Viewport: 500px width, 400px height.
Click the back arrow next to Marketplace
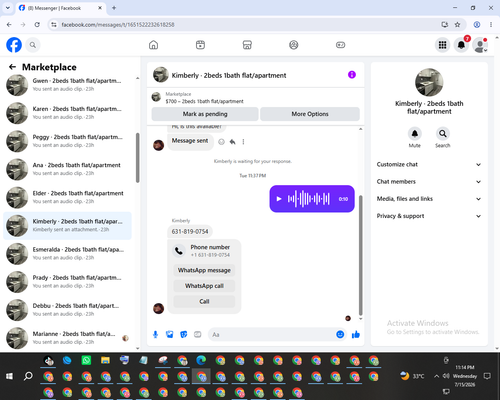pos(12,67)
